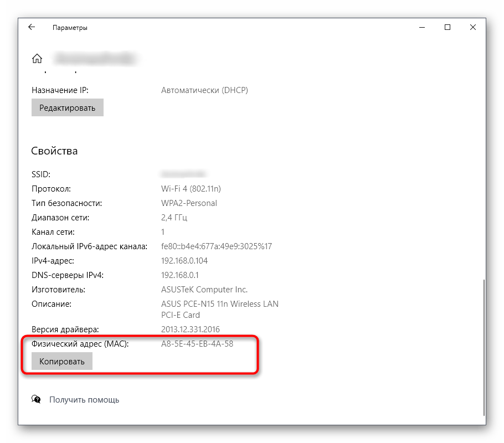
Task: Click the IPv4 address 192.168.0.104
Action: pyautogui.click(x=184, y=261)
